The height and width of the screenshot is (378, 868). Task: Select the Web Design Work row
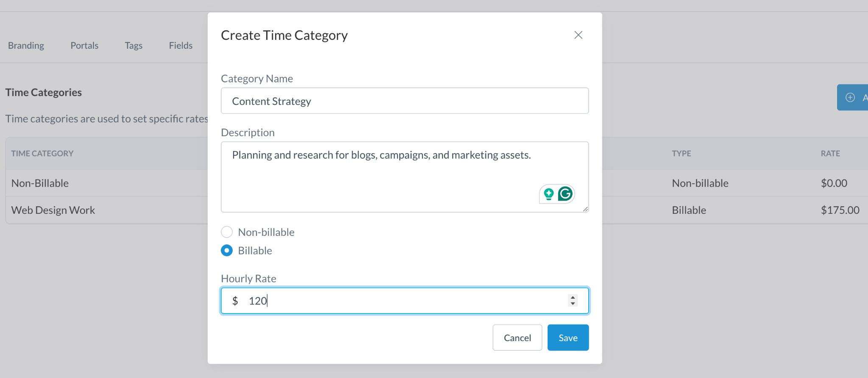click(x=53, y=210)
